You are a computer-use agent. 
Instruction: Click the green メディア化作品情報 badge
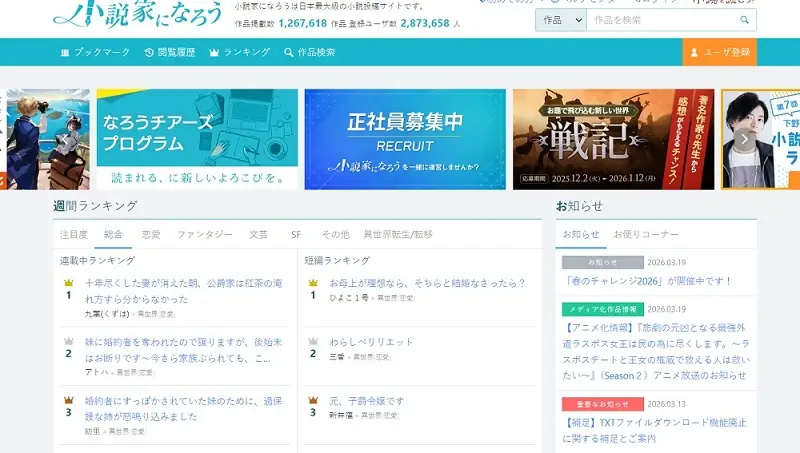click(x=603, y=309)
